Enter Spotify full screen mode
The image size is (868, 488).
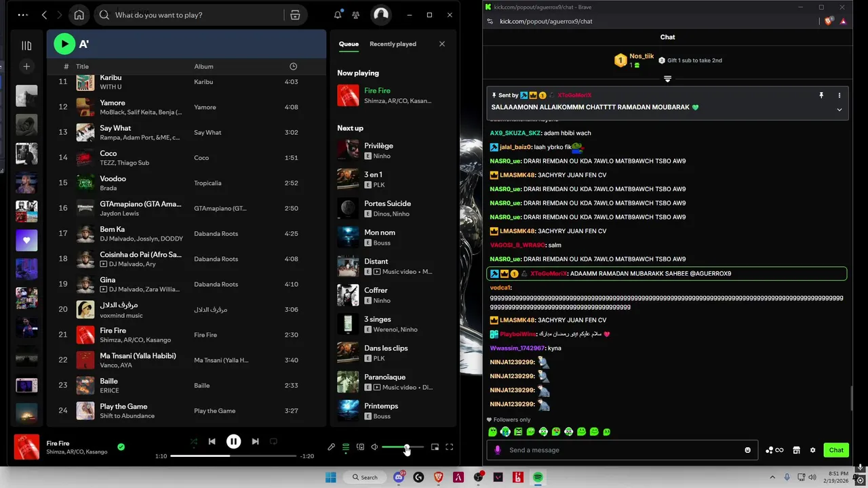(x=449, y=447)
